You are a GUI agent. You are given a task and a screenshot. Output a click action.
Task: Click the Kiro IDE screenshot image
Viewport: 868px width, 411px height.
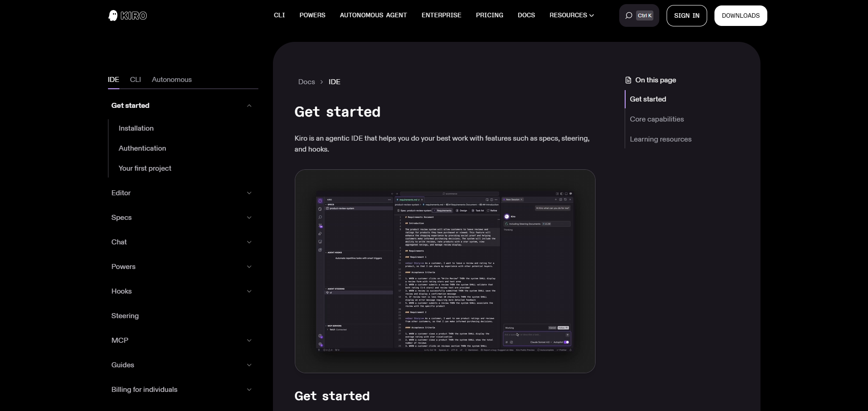click(x=445, y=271)
